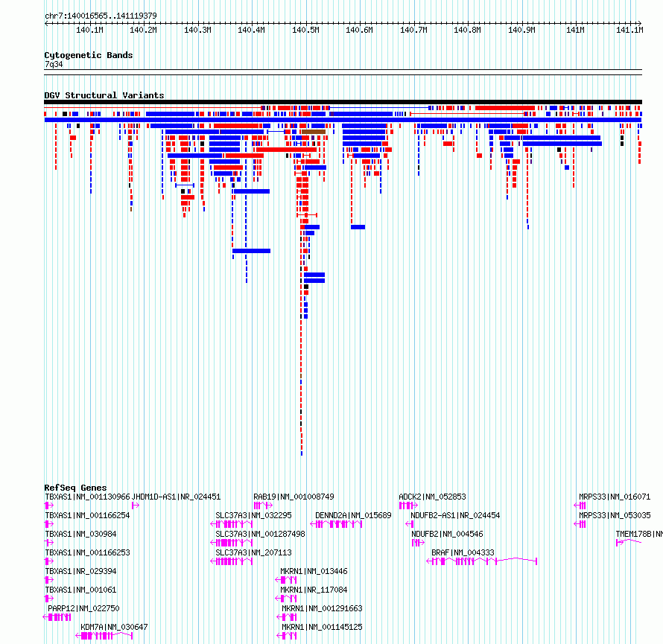This screenshot has height=644, width=663.
Task: Click the MKRN1|NM_013446 gene label
Action: point(314,571)
